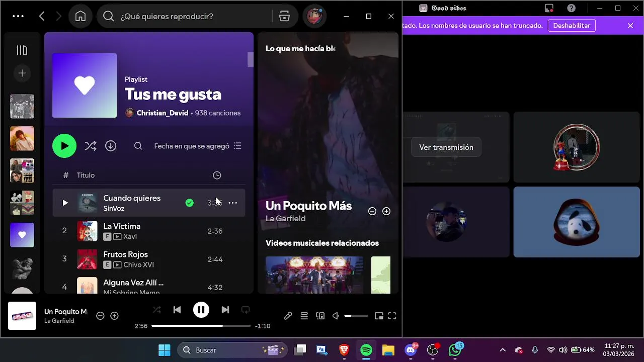Open the Spotify three-dot main menu

pos(18,16)
